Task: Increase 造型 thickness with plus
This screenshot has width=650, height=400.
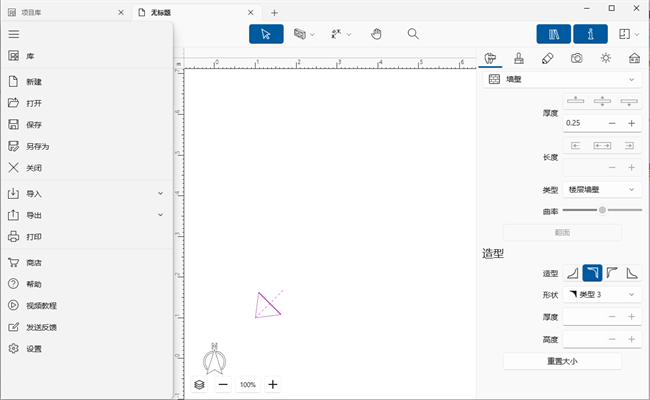Action: (631, 317)
